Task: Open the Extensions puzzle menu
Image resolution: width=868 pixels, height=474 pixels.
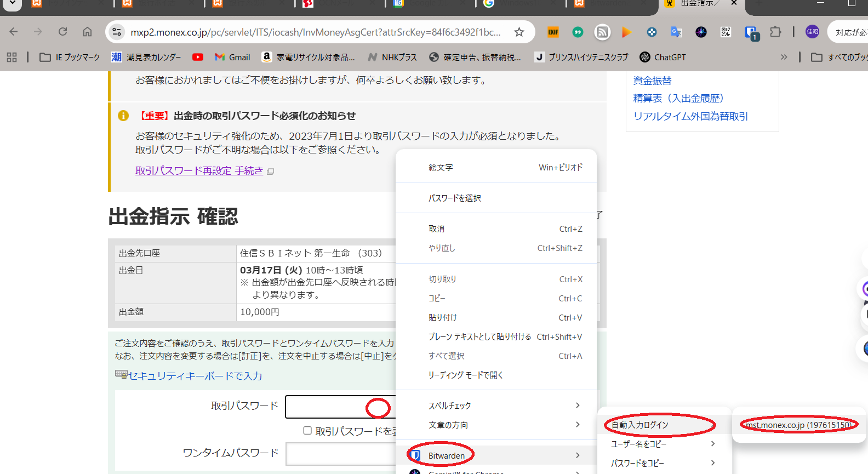Action: point(775,32)
